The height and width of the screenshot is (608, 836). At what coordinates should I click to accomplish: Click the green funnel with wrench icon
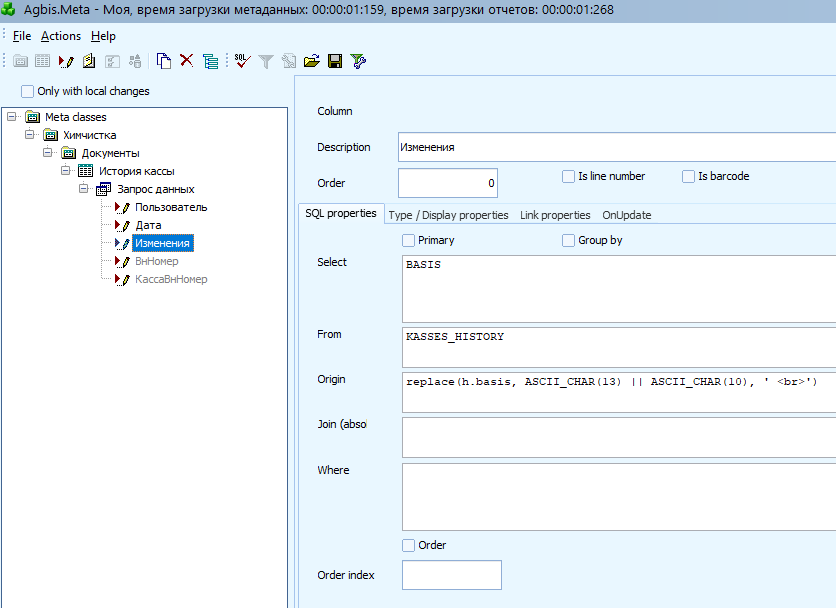(358, 61)
